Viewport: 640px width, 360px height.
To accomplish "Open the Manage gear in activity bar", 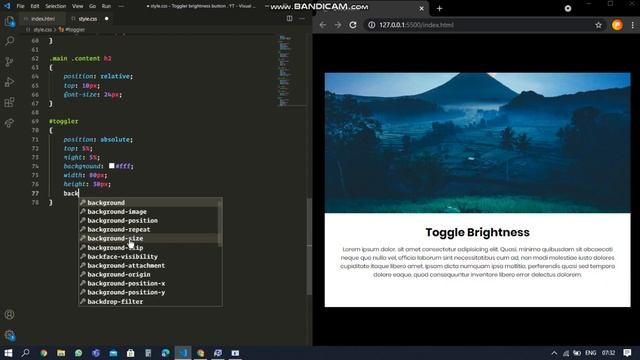I will pos(9,335).
